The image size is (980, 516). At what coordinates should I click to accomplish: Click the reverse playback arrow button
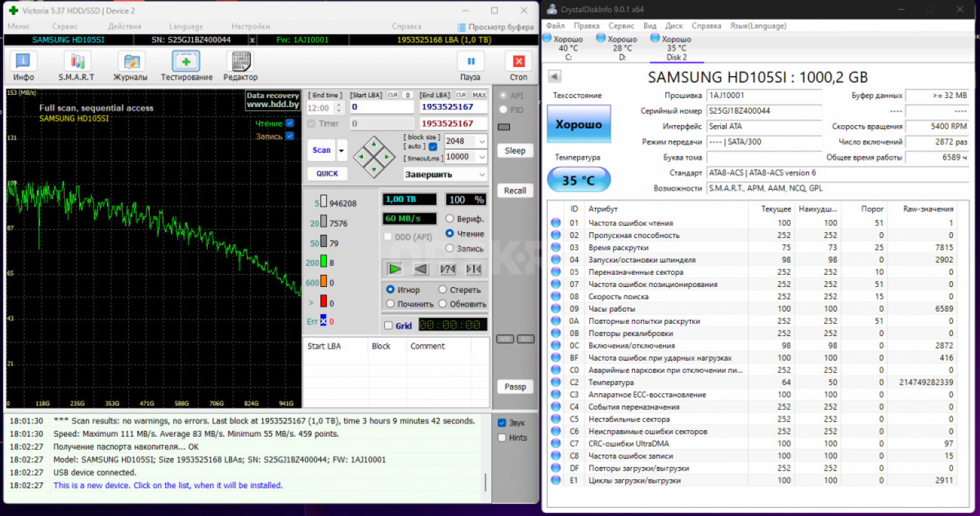pyautogui.click(x=421, y=269)
